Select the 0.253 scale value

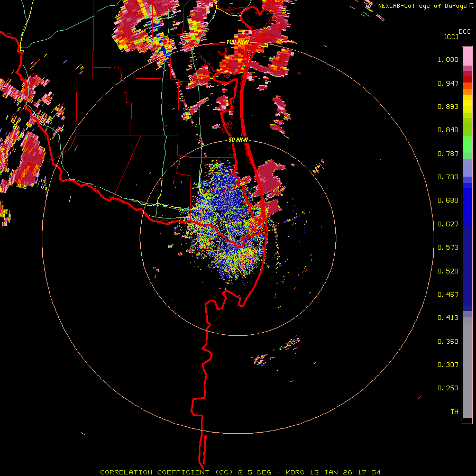tap(448, 388)
